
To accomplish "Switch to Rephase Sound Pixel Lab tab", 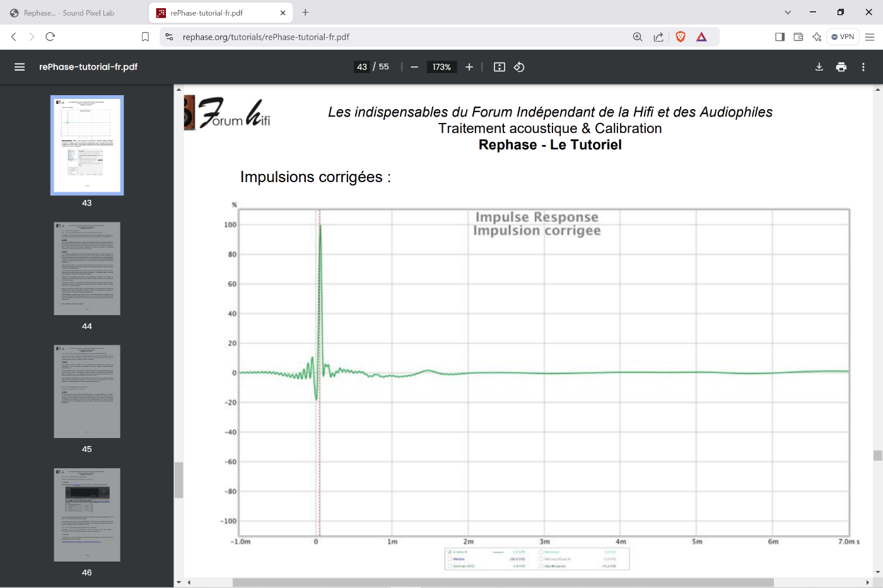I will coord(69,13).
